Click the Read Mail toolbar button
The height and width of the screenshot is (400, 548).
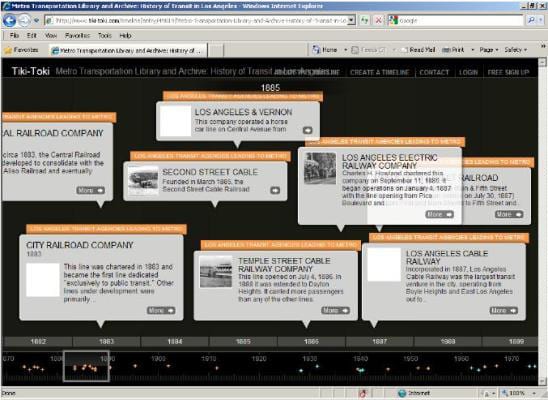click(418, 50)
